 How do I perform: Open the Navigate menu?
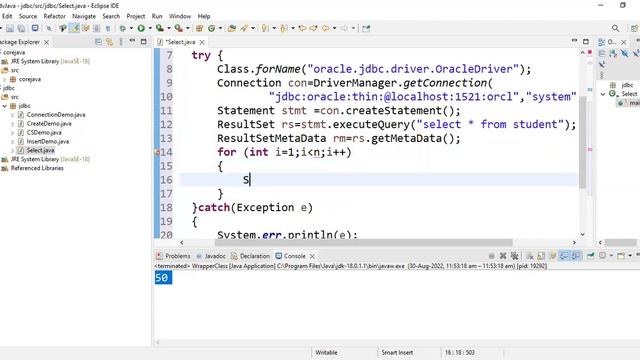tap(84, 16)
